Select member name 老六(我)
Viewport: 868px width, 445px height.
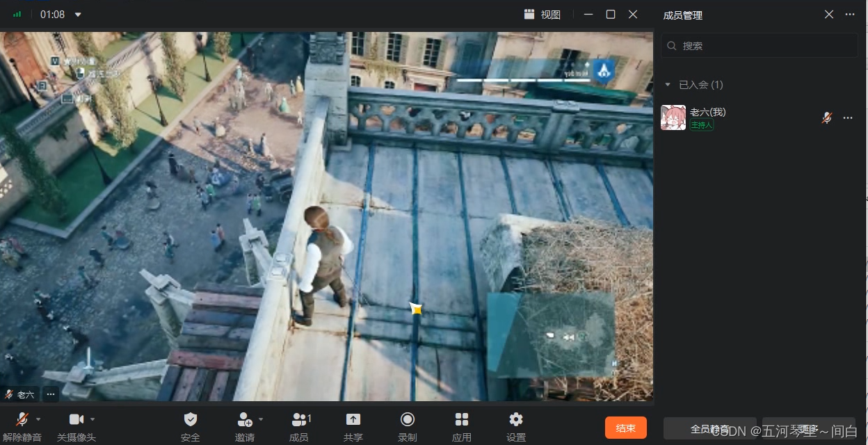pyautogui.click(x=708, y=112)
